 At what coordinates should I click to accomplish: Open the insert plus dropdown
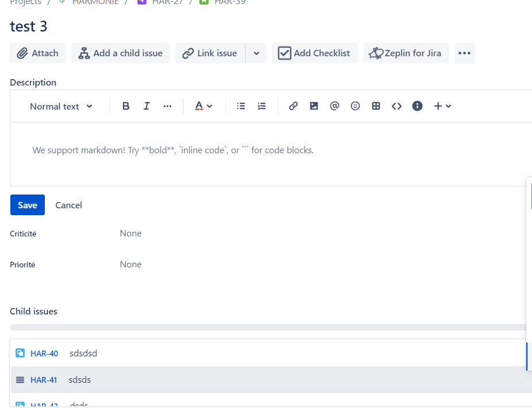pyautogui.click(x=442, y=106)
